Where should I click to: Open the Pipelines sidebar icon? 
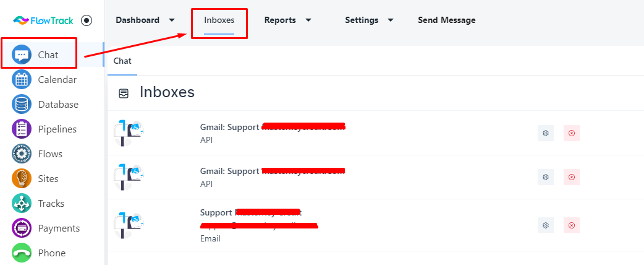coord(22,129)
